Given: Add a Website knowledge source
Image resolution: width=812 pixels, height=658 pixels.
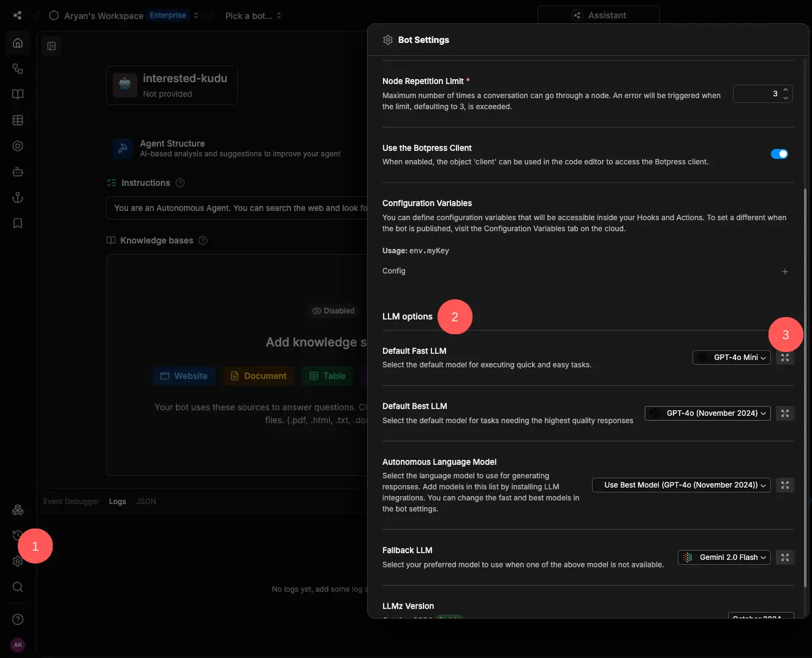Looking at the screenshot, I should point(184,376).
